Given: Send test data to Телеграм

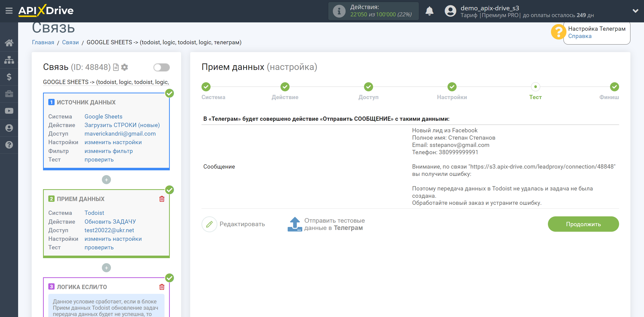Looking at the screenshot, I should [x=326, y=224].
